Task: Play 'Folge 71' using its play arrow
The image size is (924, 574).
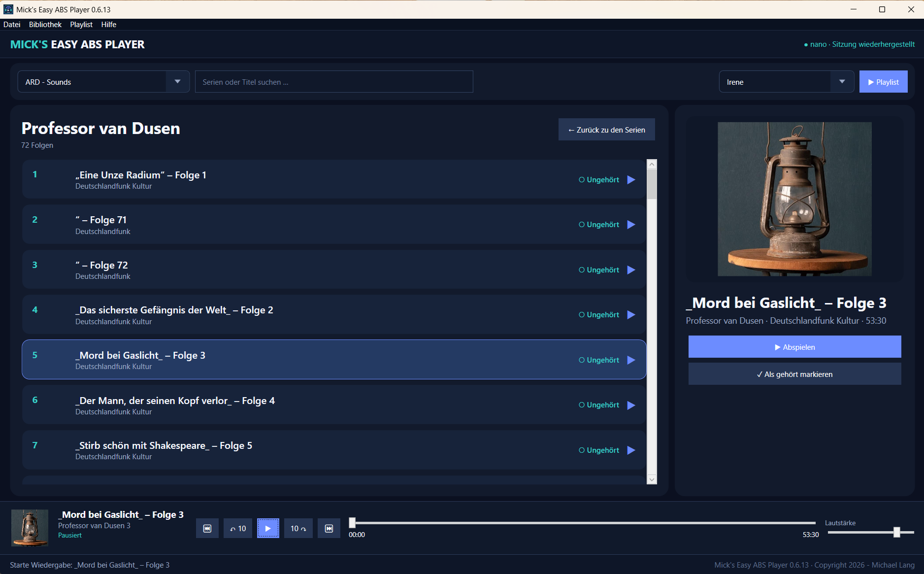Action: pyautogui.click(x=631, y=225)
